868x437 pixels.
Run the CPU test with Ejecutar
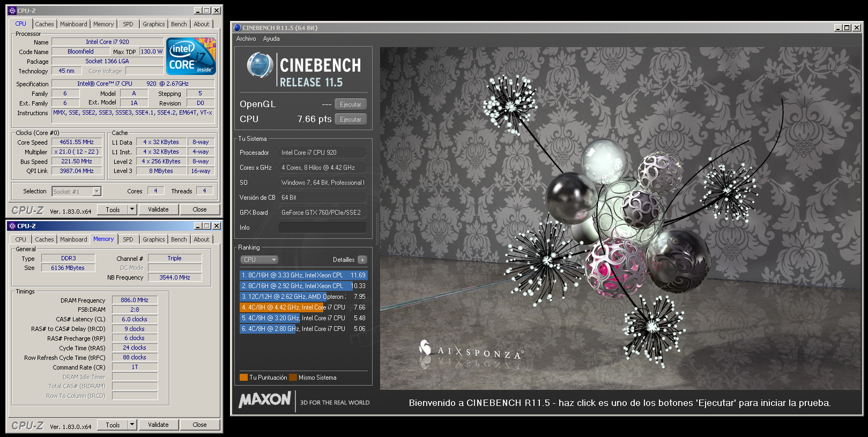tap(351, 119)
